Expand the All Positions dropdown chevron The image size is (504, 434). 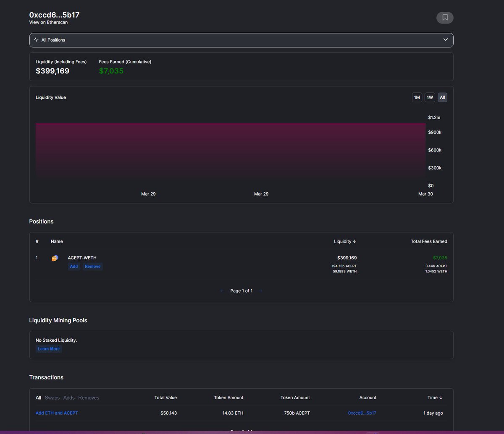click(446, 40)
